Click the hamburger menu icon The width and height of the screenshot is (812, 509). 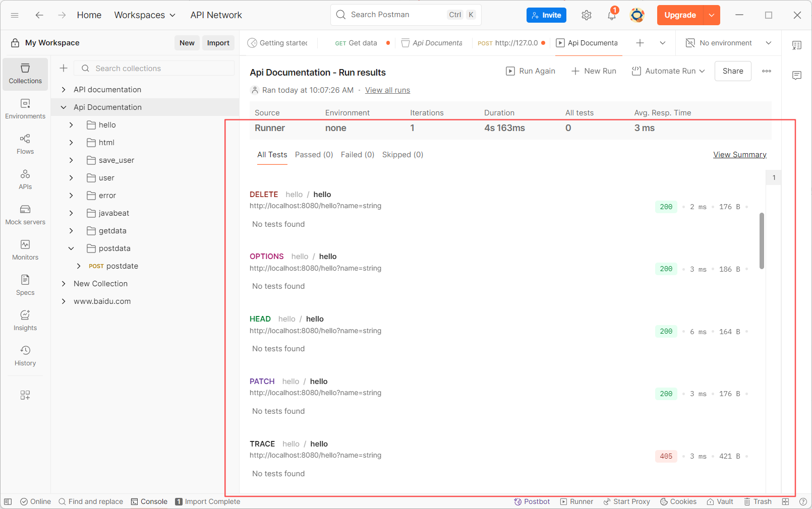15,15
